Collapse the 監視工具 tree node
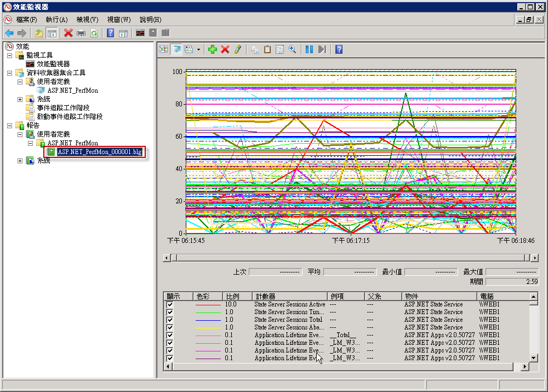The height and width of the screenshot is (392, 548). click(9, 55)
